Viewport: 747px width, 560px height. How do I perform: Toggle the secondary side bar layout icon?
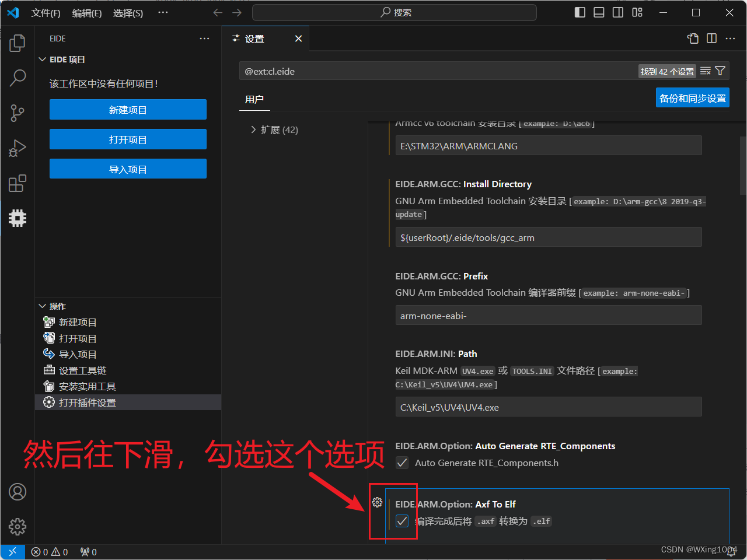coord(617,13)
